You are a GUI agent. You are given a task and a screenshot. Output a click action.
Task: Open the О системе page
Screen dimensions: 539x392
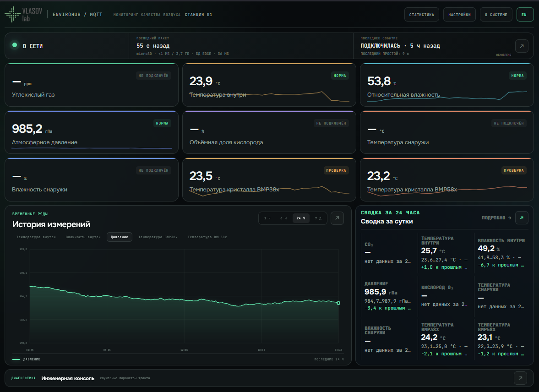click(x=496, y=15)
